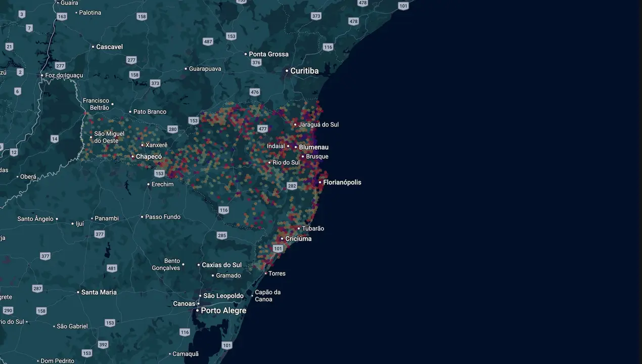
Task: Click the highway 163 shield
Action: click(62, 17)
